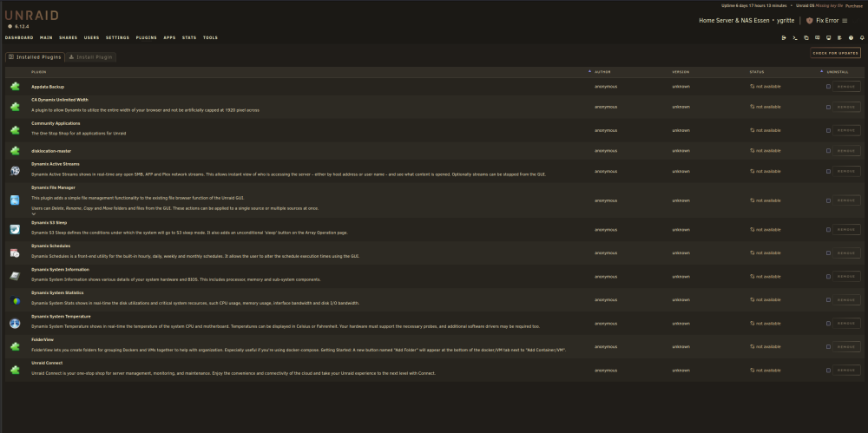
Task: Open the Tools menu item
Action: coord(210,37)
